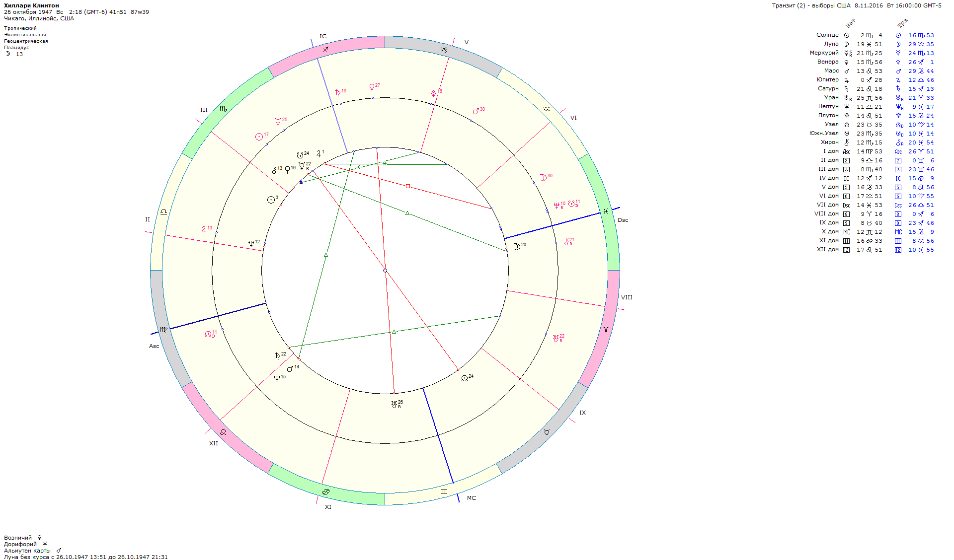Screen dimensions: 954x560
Task: Click the "Южн.Узел" row in planet table
Action: coord(872,134)
